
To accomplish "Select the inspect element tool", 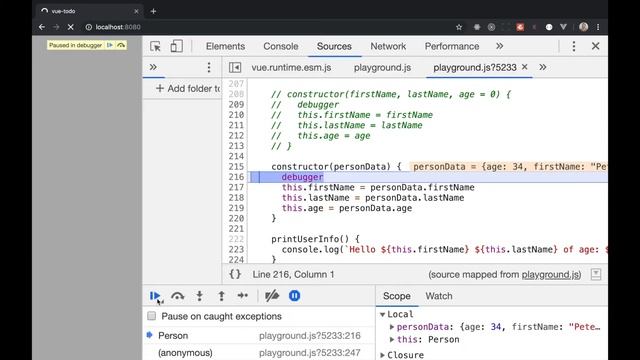I will point(155,46).
